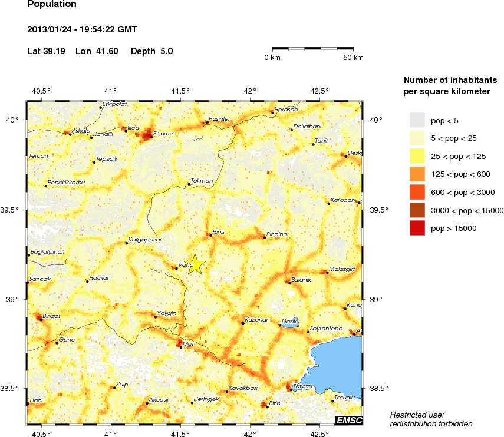Select the Varto city marker dot

pos(176,268)
